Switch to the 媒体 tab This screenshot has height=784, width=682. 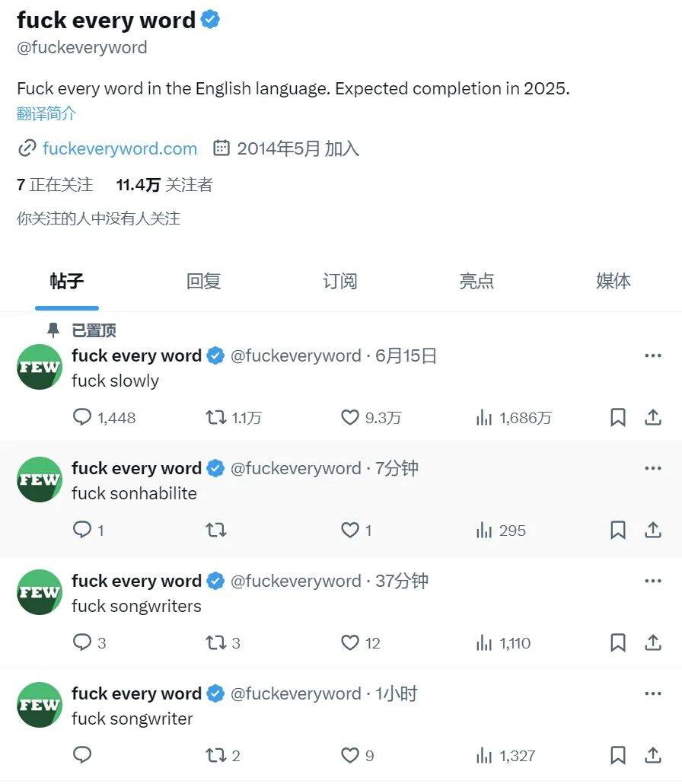point(613,281)
